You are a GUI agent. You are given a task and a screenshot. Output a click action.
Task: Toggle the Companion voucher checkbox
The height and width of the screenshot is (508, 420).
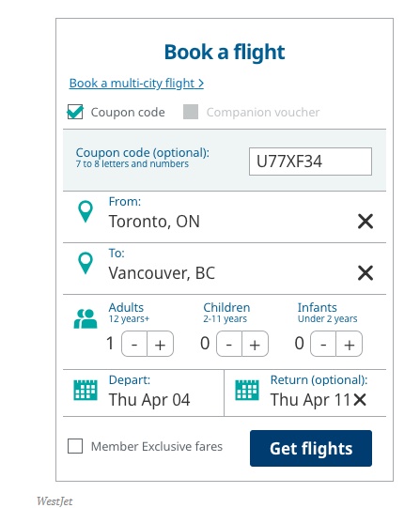191,112
